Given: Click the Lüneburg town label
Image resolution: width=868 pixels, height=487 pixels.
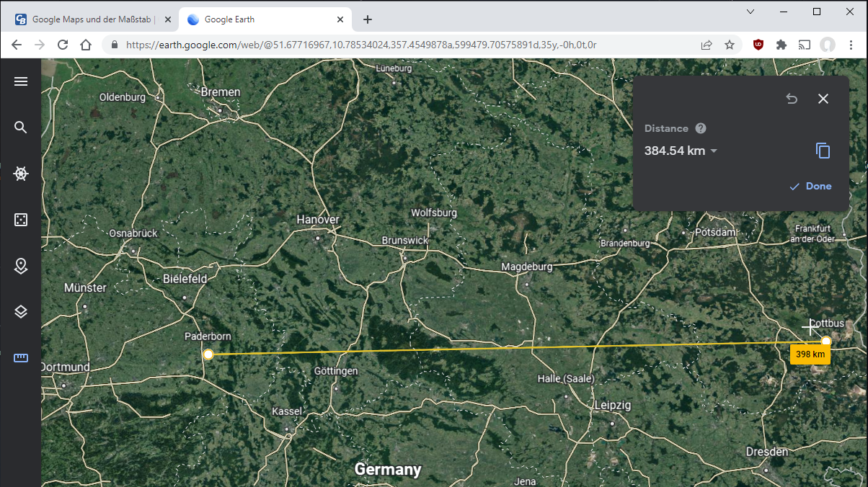Looking at the screenshot, I should click(x=394, y=68).
